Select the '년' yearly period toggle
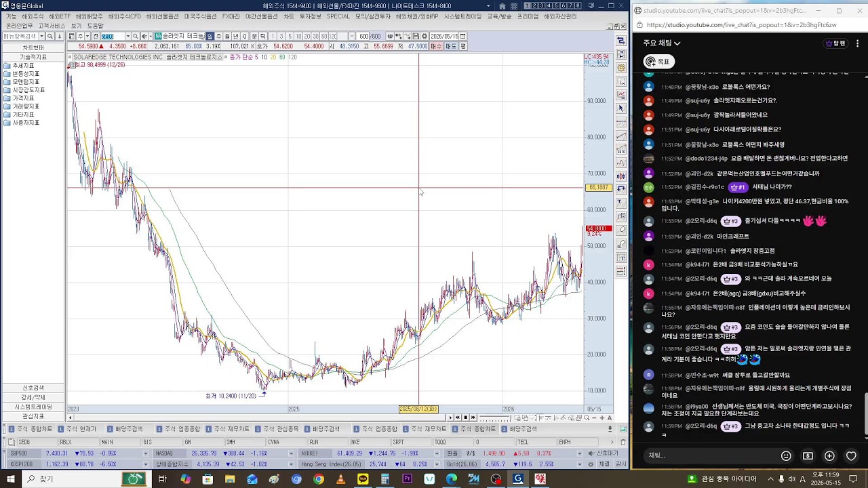Screen dimensions: 868x488 pyautogui.click(x=235, y=36)
